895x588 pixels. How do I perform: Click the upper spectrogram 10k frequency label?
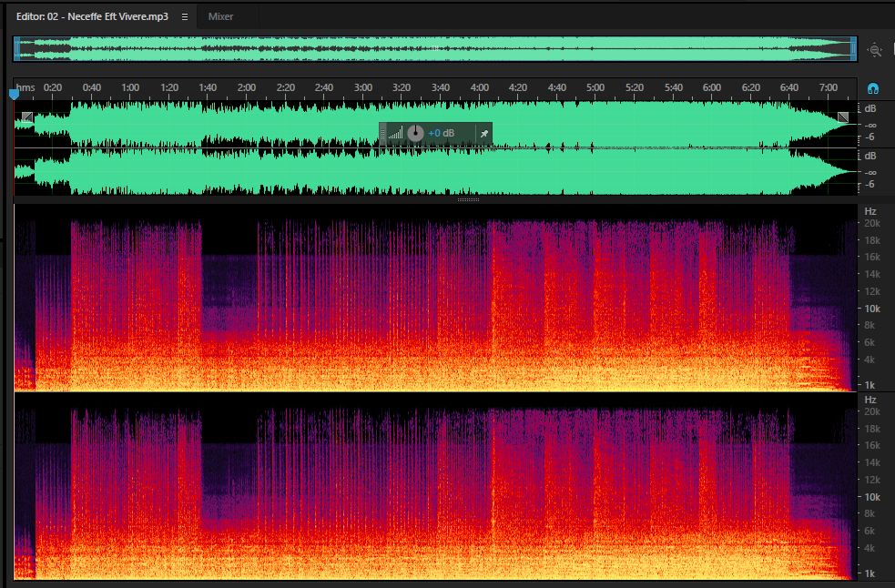872,309
